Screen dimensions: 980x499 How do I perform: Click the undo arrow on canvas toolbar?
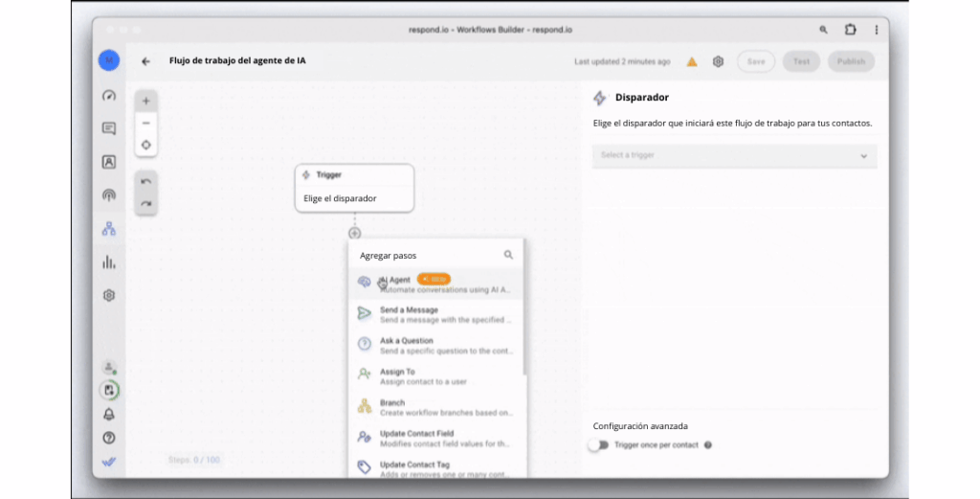coord(145,181)
